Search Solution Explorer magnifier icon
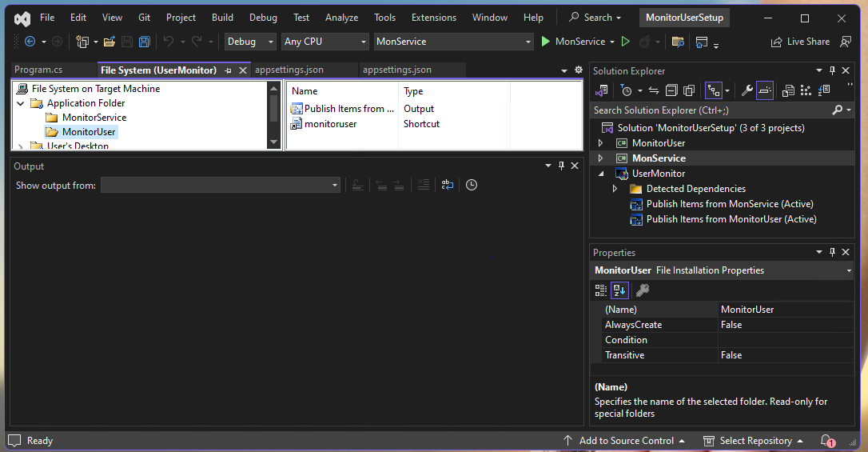 (837, 110)
